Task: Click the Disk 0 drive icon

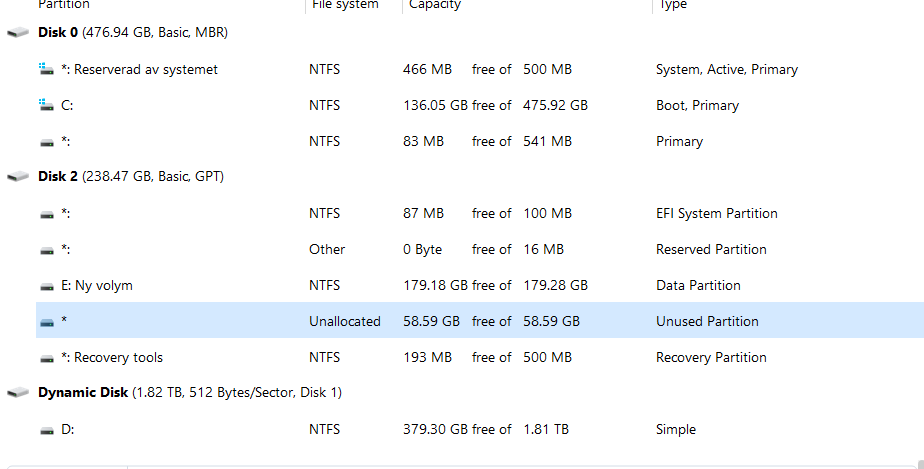Action: [x=18, y=33]
